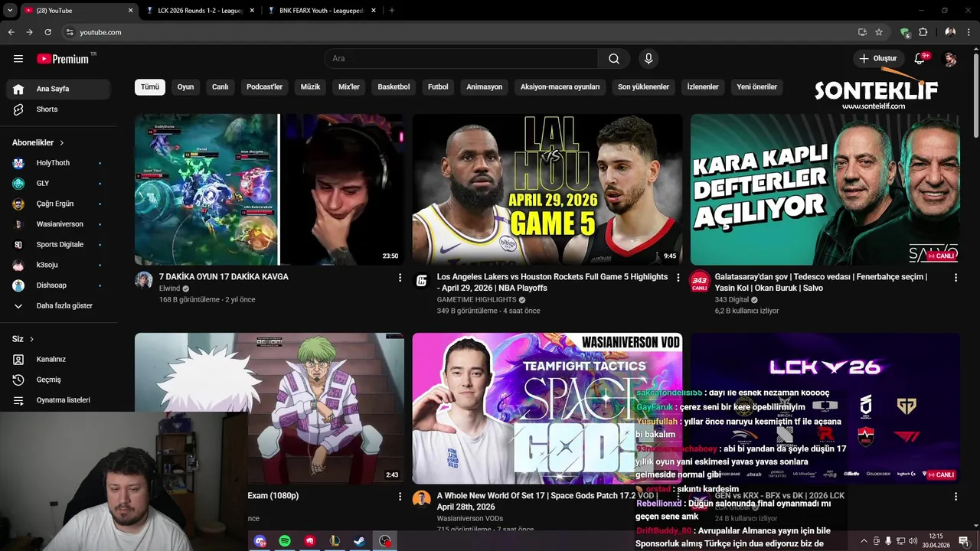Expand the Siz section chevron
The image size is (980, 551).
(31, 339)
